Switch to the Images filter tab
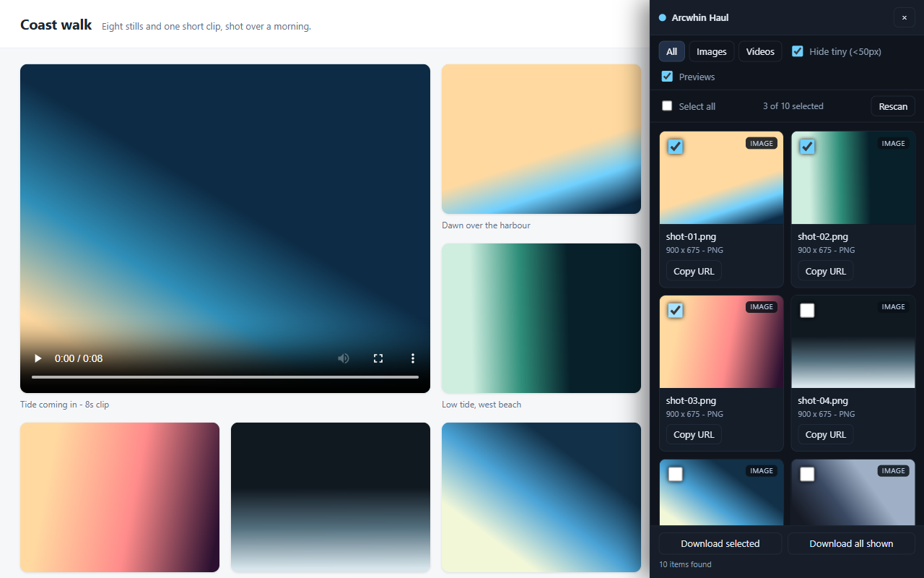 coord(712,51)
